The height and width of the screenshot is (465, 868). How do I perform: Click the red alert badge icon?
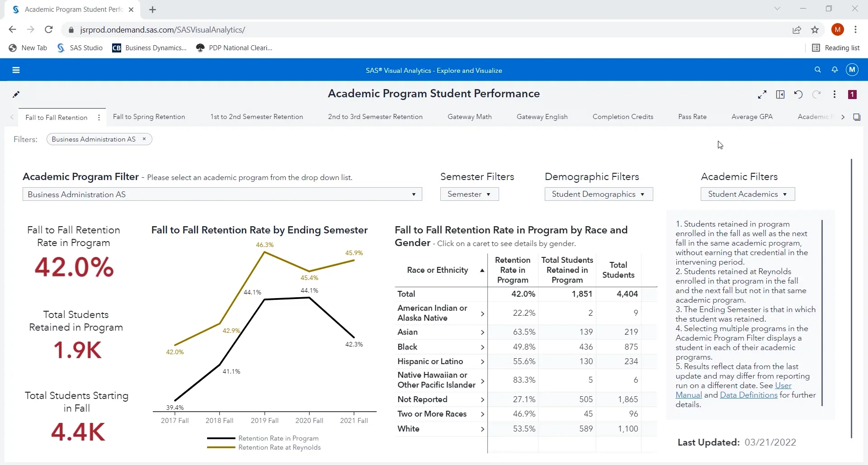[x=852, y=94]
